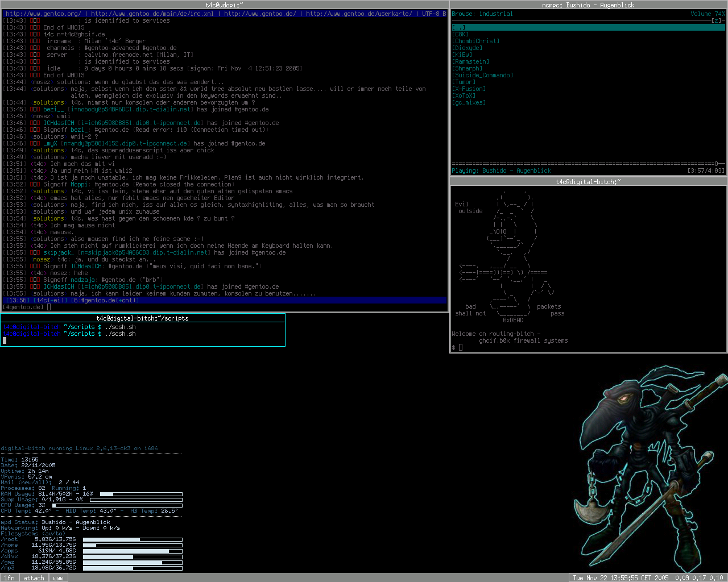Select the [C8K] folder in ncmpc
Viewport: 728px width, 582px height.
pyautogui.click(x=460, y=34)
